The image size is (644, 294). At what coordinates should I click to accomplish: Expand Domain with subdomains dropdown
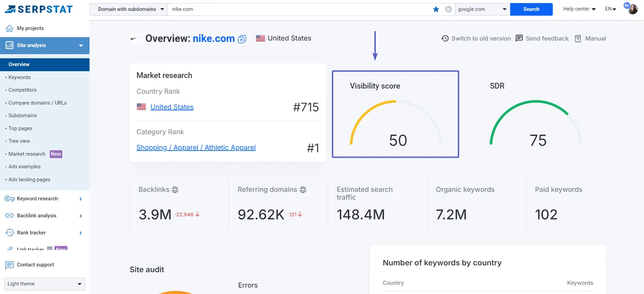129,9
